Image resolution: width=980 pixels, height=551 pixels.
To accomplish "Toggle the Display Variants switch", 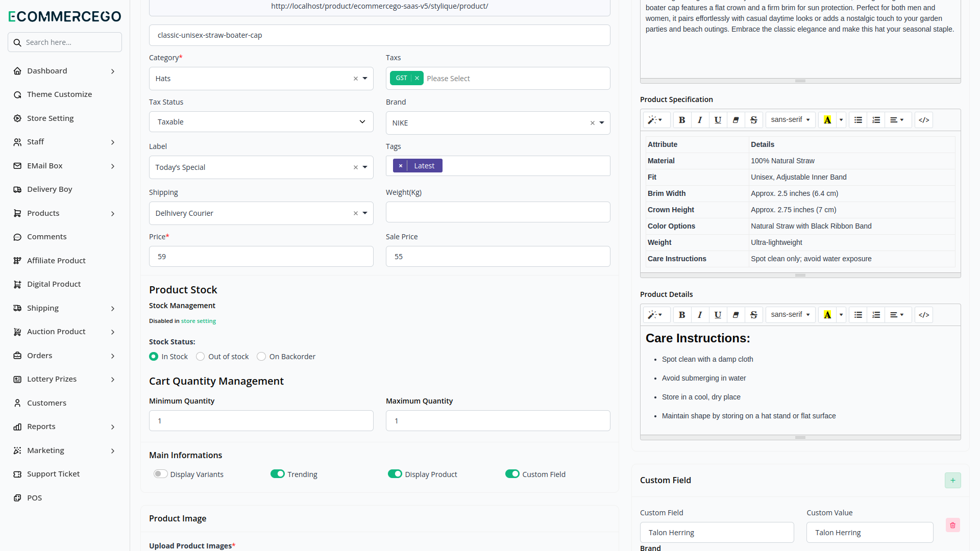I will [161, 474].
